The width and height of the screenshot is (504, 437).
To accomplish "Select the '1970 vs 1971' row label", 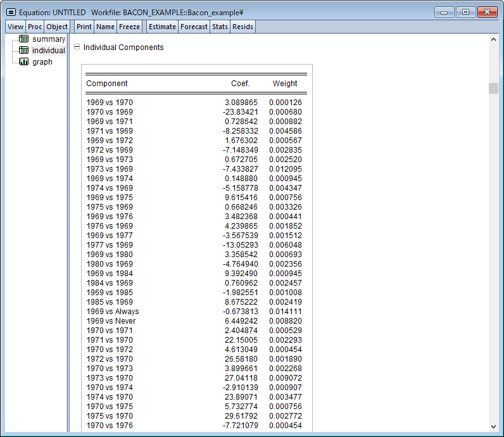I will (x=110, y=330).
